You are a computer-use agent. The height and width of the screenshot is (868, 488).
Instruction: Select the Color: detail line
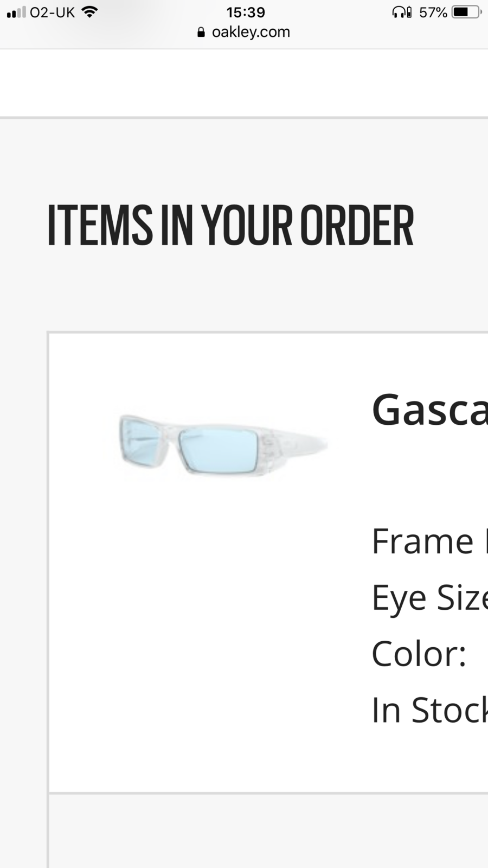click(x=419, y=654)
